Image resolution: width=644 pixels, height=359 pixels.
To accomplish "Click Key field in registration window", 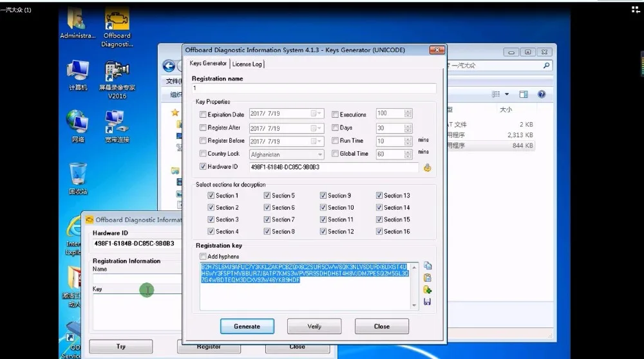I will tap(137, 312).
